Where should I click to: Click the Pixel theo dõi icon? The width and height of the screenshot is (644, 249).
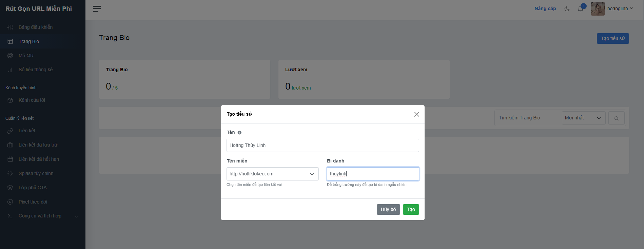[10, 202]
